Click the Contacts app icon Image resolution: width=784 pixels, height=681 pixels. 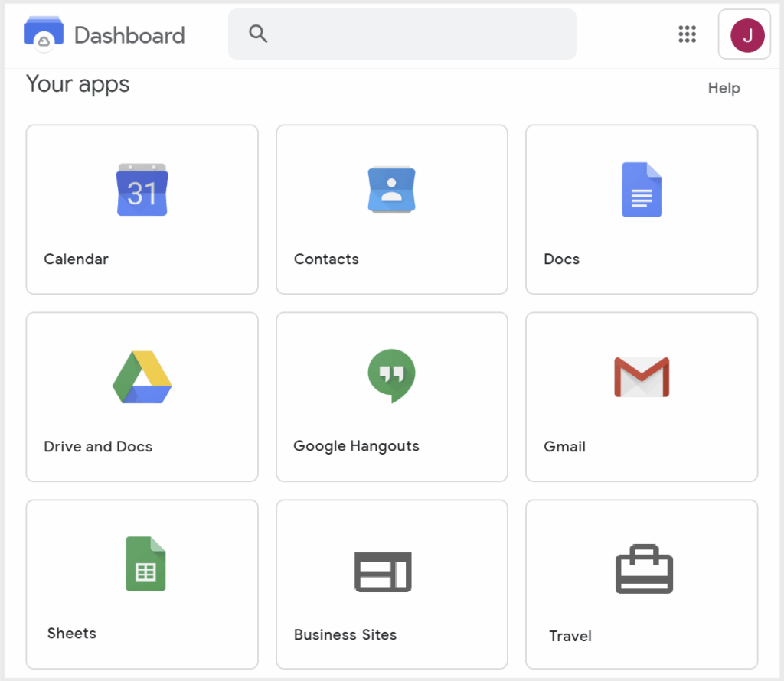click(391, 190)
